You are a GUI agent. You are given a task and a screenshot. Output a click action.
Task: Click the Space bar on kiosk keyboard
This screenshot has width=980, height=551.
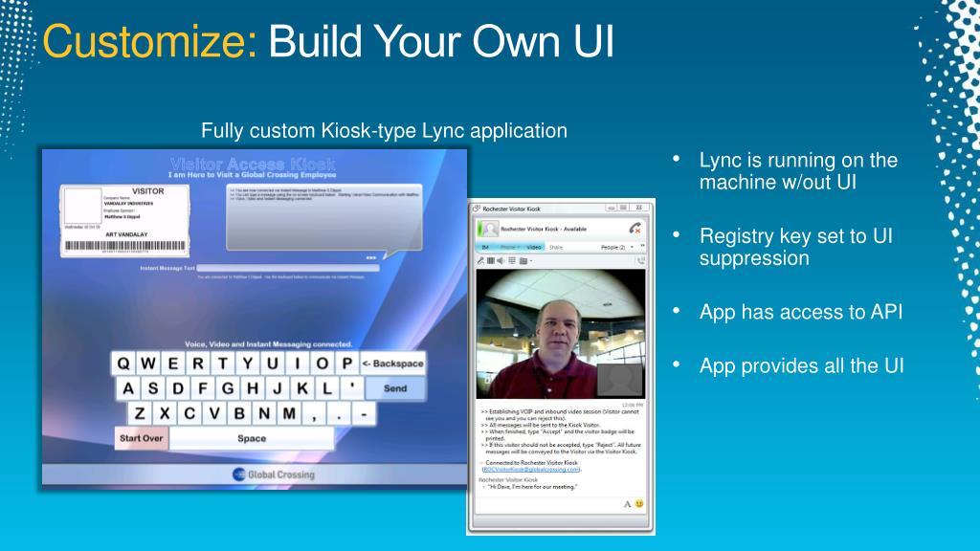[x=252, y=438]
